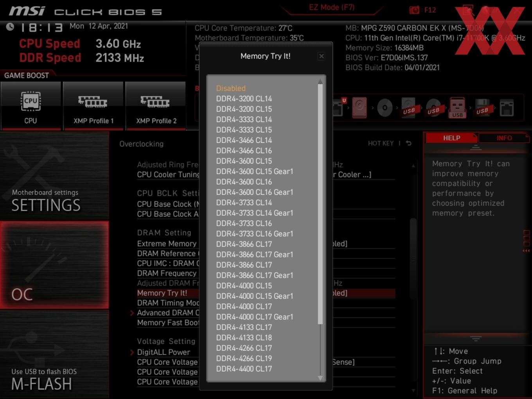The height and width of the screenshot is (399, 532).
Task: Select DDR4-3600 CL16 preset without Gear1
Action: [x=244, y=182]
